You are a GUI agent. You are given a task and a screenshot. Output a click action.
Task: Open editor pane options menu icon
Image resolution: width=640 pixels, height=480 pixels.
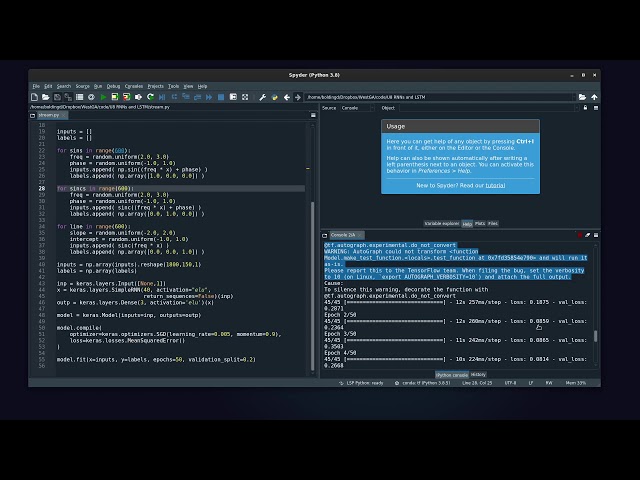(x=313, y=116)
